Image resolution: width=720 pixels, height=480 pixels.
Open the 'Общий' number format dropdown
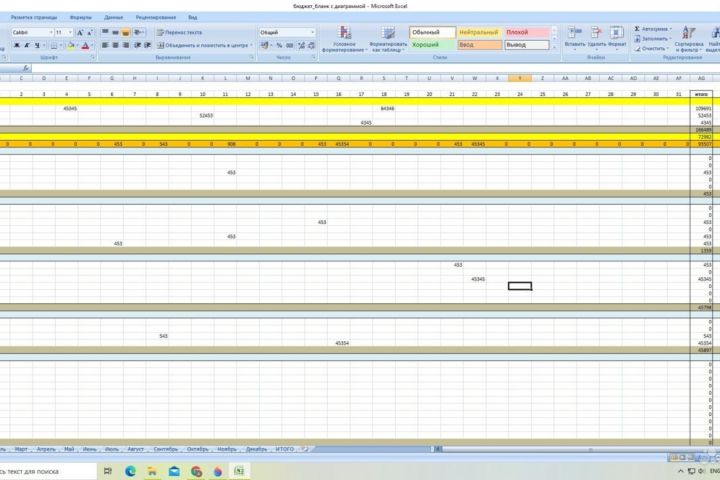(x=313, y=33)
